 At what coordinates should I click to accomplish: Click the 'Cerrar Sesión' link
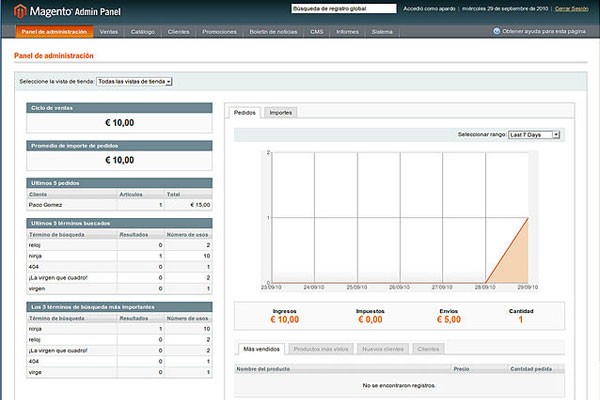(x=570, y=8)
